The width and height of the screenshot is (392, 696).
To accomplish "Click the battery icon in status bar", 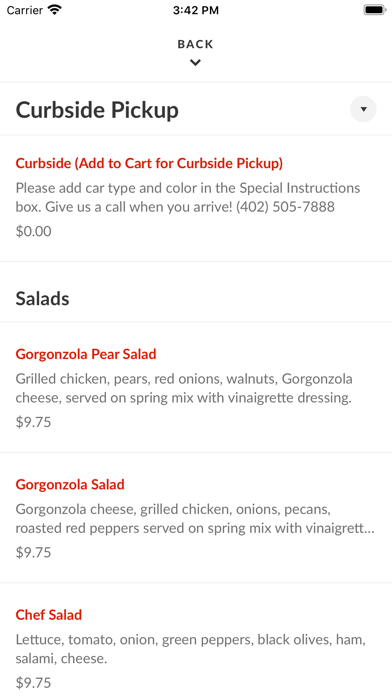I will (375, 10).
